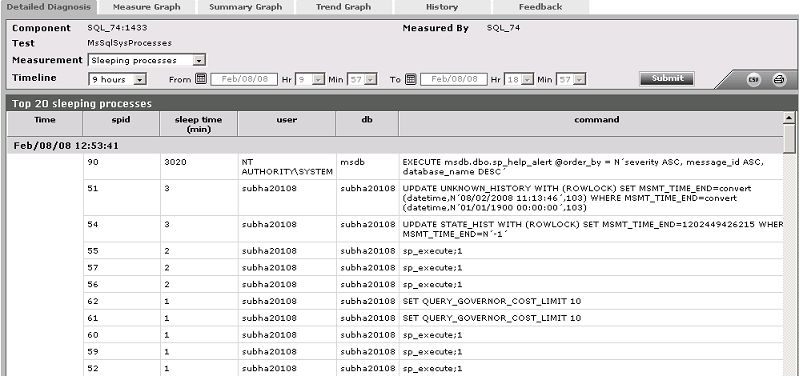Click the db column header
The image size is (799, 376).
(x=367, y=124)
